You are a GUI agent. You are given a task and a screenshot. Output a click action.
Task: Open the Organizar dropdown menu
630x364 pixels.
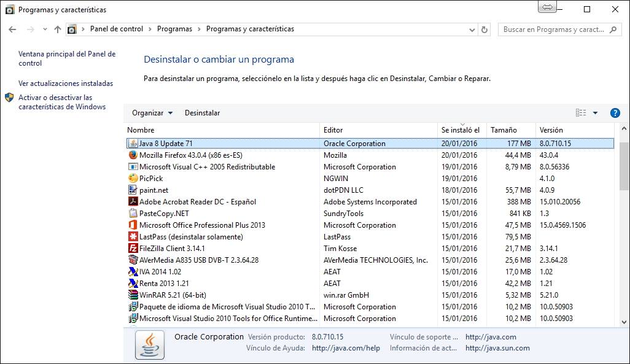(x=152, y=113)
